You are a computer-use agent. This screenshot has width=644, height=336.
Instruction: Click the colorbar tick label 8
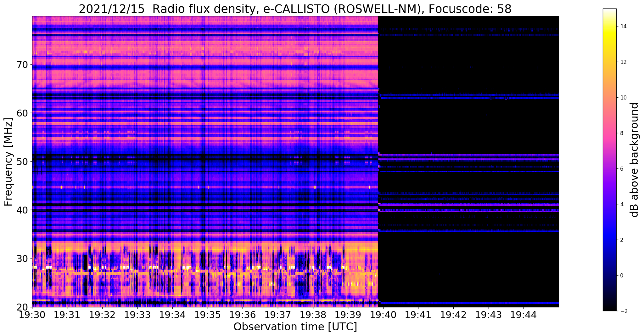(621, 133)
